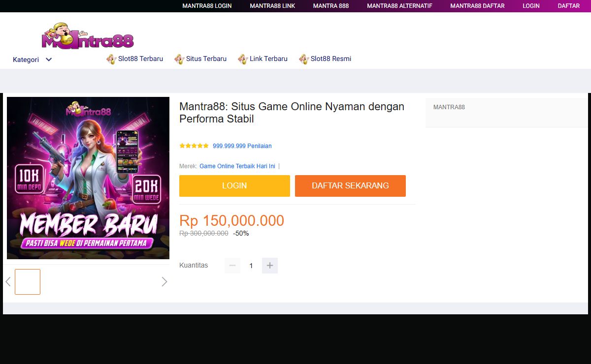
Task: Click the Rp 150,000.000 price
Action: click(231, 220)
